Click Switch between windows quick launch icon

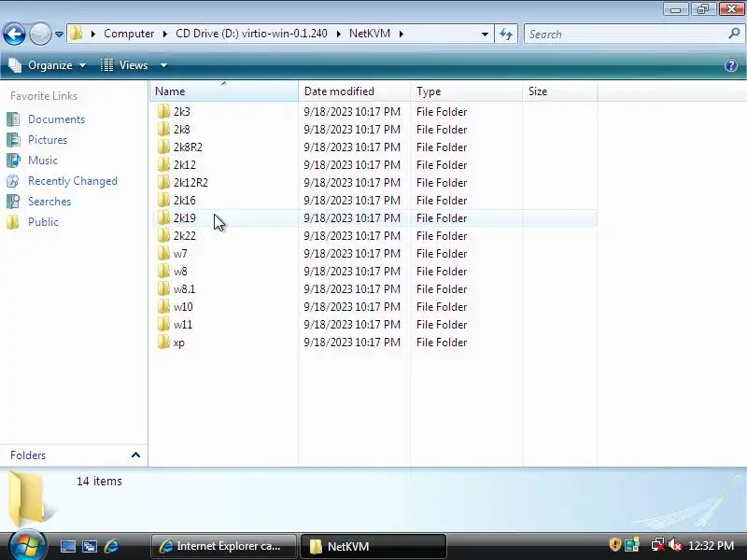point(90,546)
